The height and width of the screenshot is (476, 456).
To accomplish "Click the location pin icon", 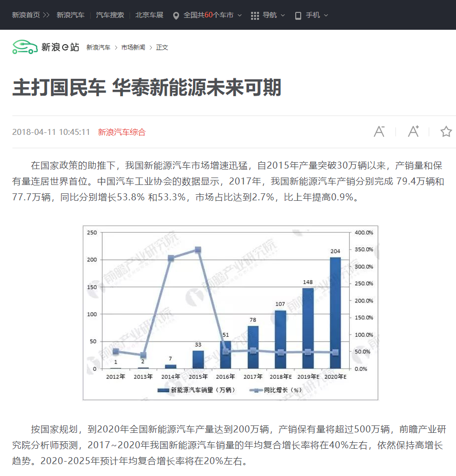I will (176, 15).
